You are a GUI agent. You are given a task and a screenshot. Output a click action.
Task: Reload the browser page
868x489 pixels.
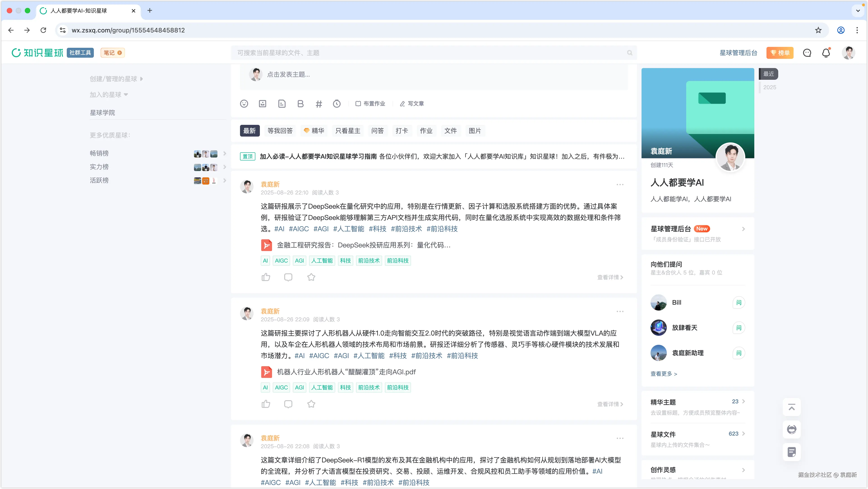point(43,30)
